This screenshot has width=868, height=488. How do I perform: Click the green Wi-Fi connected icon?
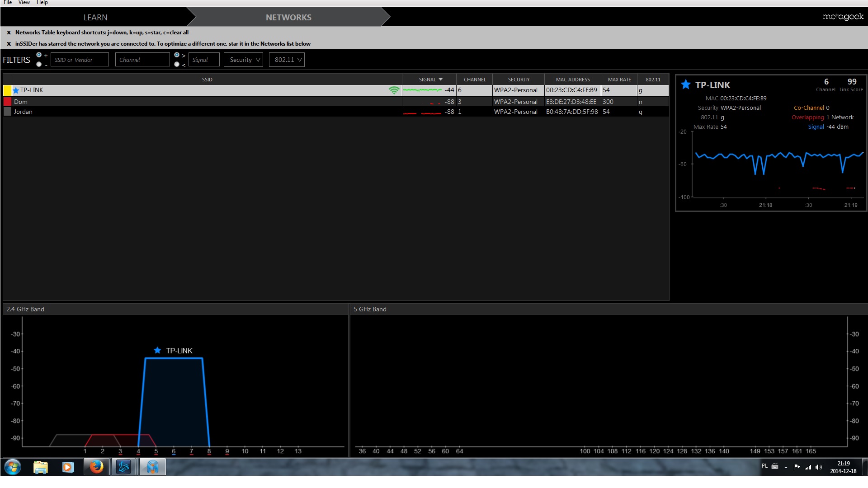394,90
